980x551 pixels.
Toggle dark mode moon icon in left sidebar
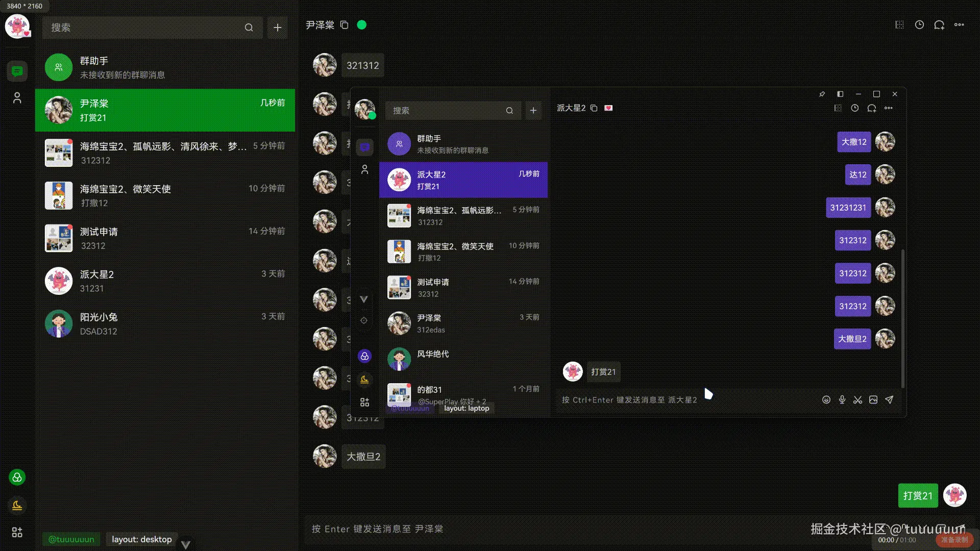(x=17, y=505)
